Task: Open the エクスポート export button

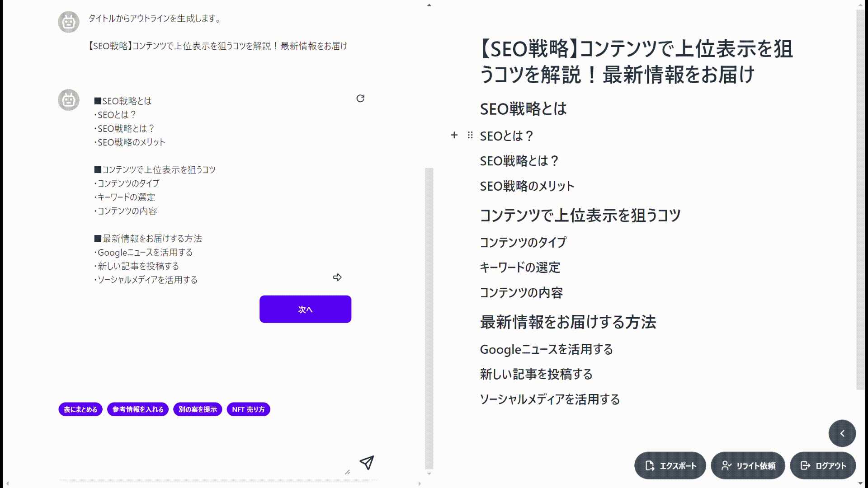Action: tap(670, 465)
